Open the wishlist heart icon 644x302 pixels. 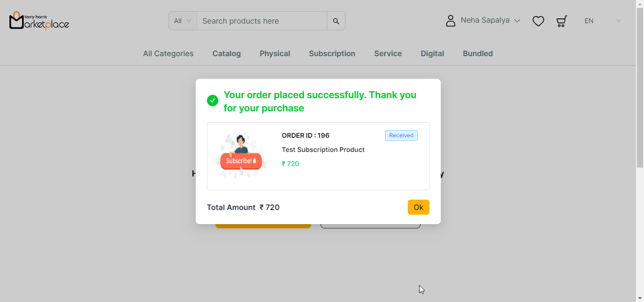[538, 21]
